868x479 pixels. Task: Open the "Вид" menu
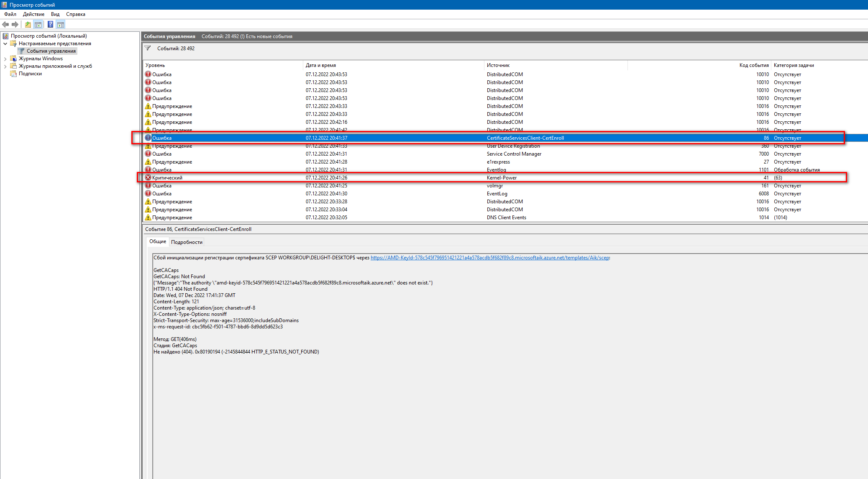(55, 14)
